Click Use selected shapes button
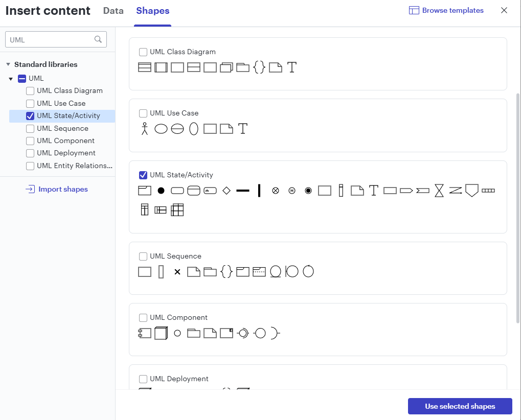 tap(460, 406)
